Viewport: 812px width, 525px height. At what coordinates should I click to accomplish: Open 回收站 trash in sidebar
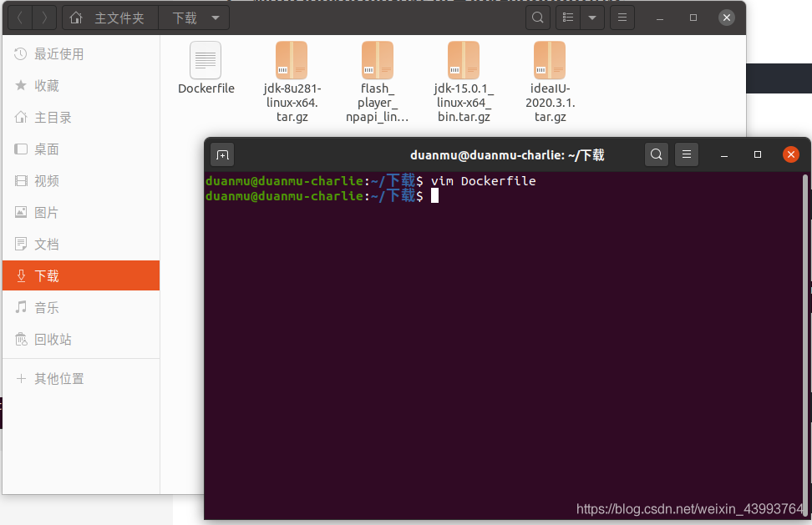click(81, 340)
